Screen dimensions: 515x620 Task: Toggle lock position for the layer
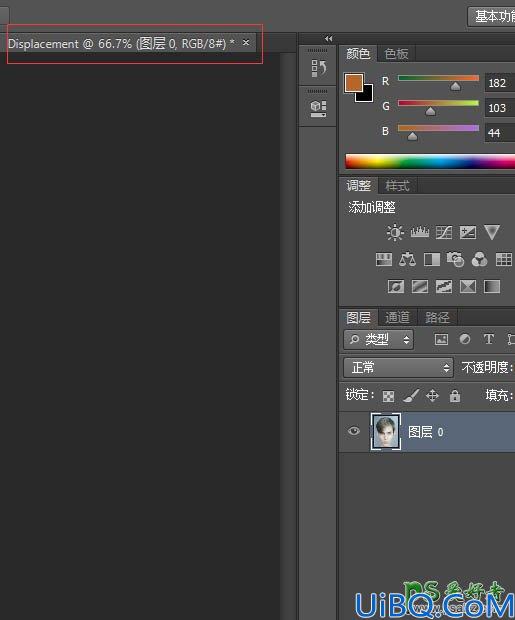[x=432, y=395]
